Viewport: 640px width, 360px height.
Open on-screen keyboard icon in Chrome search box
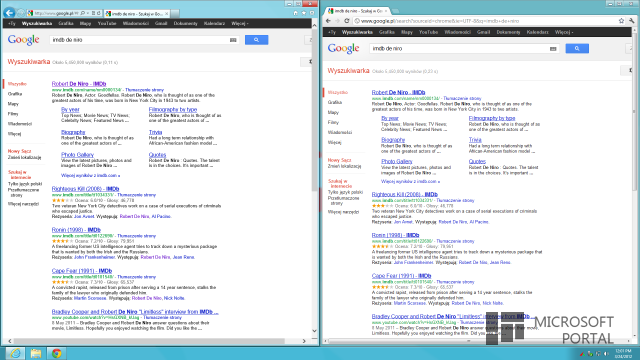(x=553, y=49)
